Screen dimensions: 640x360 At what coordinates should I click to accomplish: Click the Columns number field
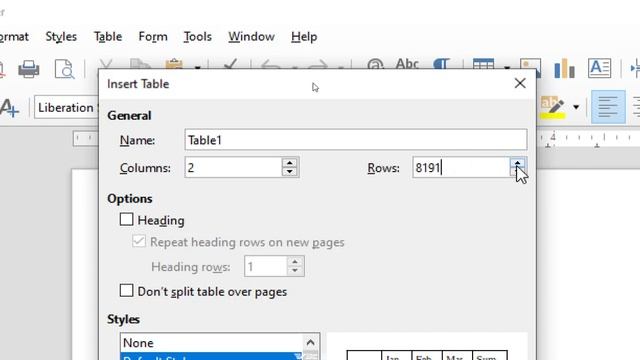click(x=233, y=167)
